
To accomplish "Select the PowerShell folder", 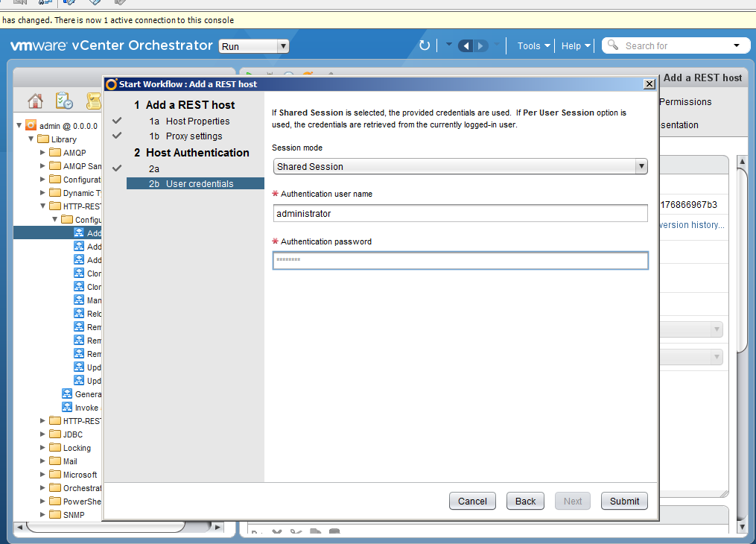I will 75,501.
